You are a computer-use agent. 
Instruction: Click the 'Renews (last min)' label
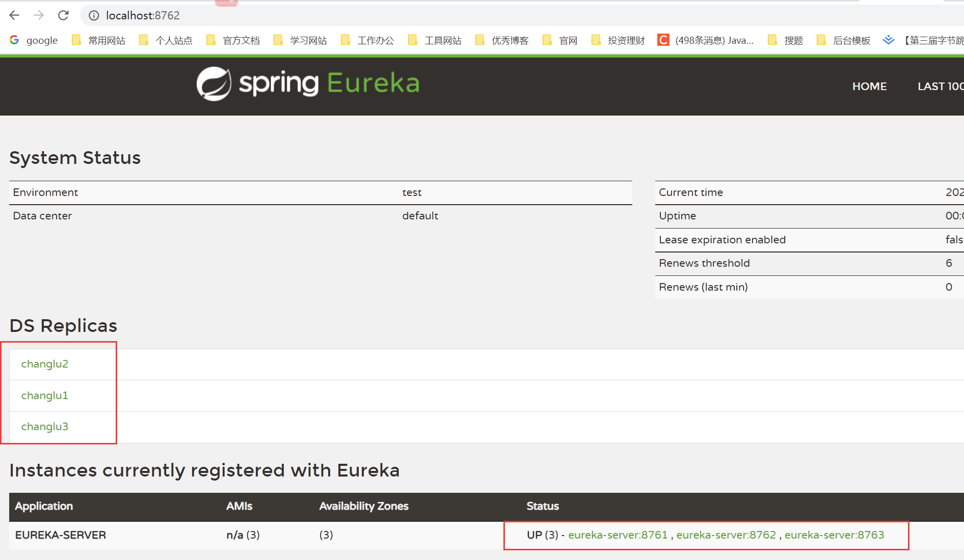[x=703, y=287]
